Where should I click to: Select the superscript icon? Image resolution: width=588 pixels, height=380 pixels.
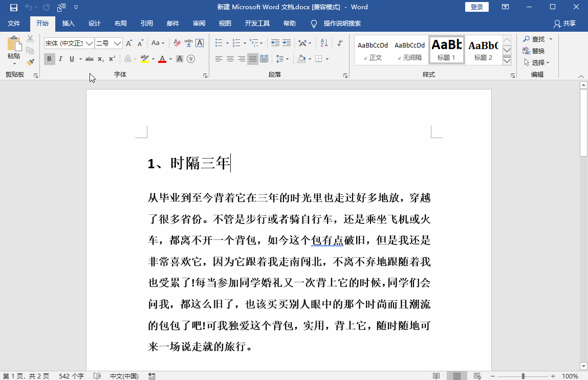tap(111, 59)
